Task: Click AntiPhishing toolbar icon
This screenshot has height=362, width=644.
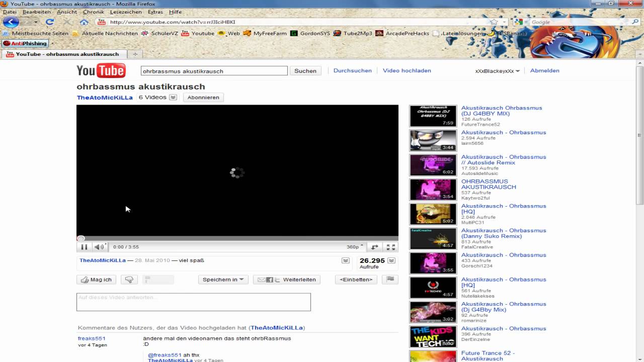Action: pos(24,44)
